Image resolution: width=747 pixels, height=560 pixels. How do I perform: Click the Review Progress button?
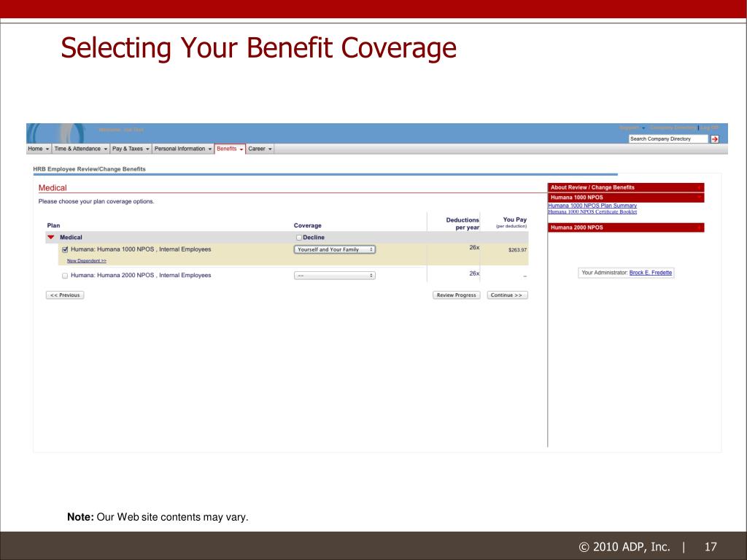[457, 295]
